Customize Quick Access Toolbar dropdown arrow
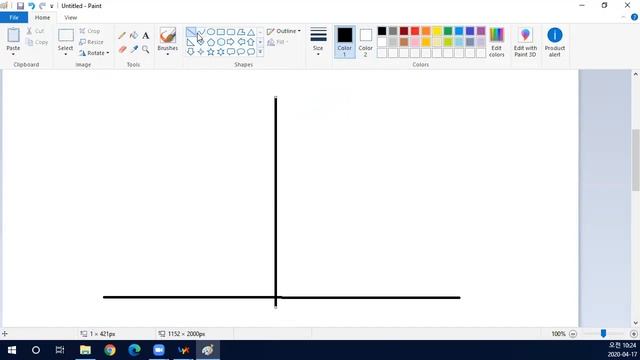This screenshot has width=640, height=360. [52, 6]
